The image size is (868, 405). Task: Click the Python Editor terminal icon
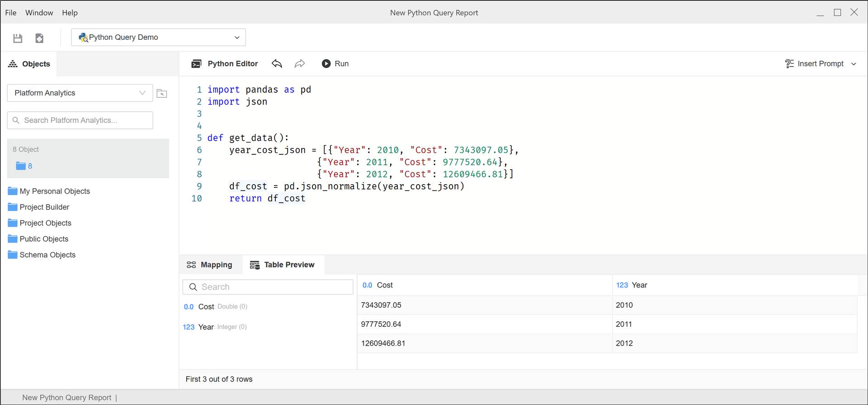tap(196, 64)
